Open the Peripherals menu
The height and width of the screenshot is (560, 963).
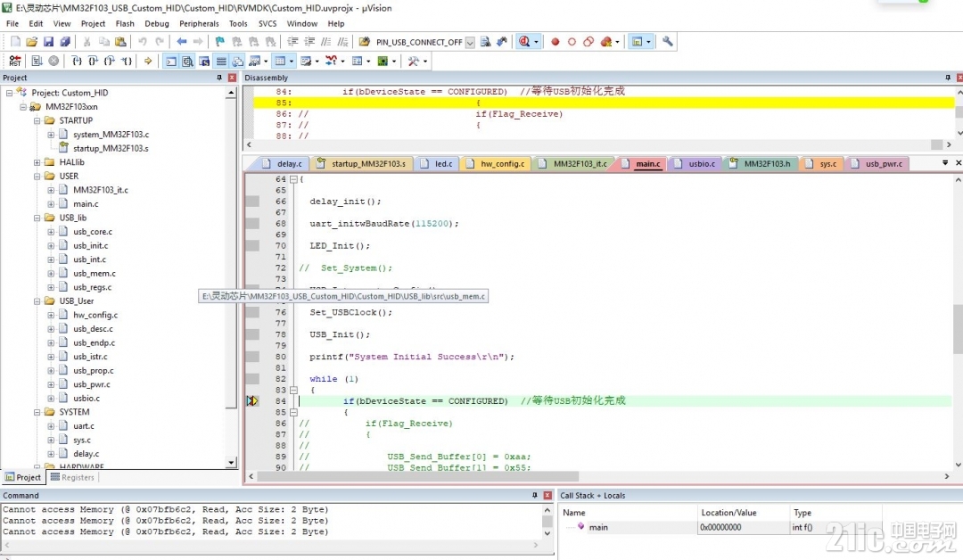198,23
